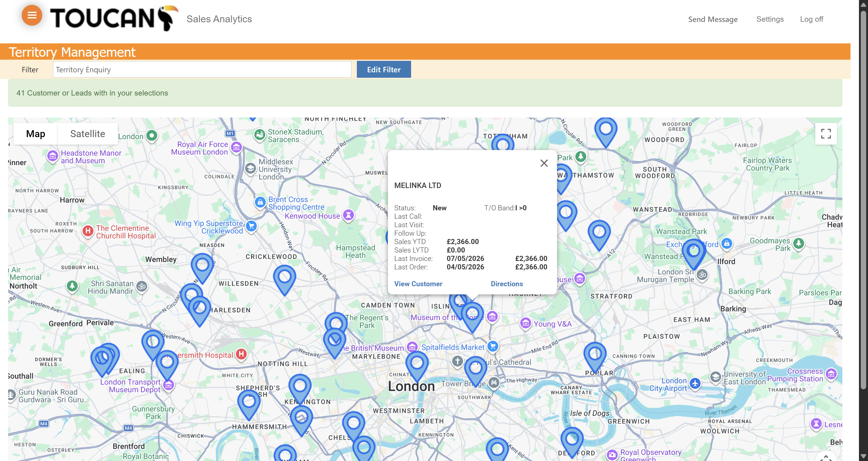Screen dimensions: 868x461
Task: Select the blue pin at Tottenham
Action: click(x=502, y=142)
